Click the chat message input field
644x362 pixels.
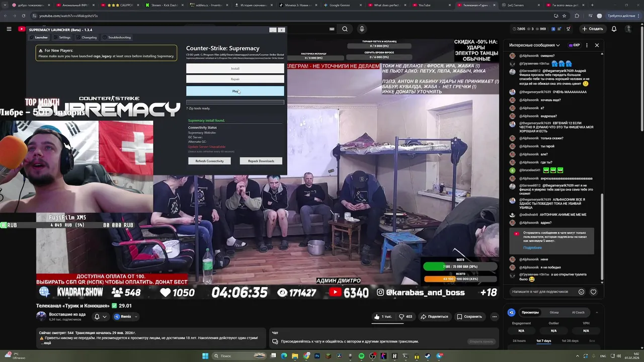coord(543,292)
